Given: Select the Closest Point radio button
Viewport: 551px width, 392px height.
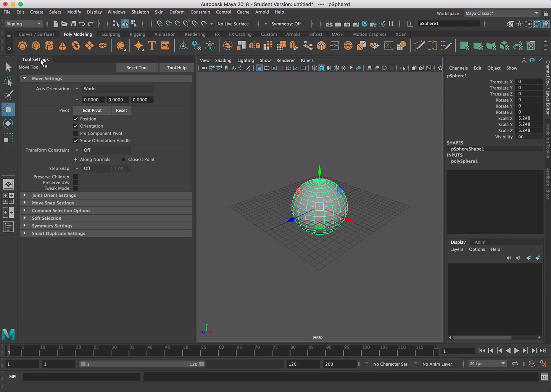Looking at the screenshot, I should click(124, 159).
